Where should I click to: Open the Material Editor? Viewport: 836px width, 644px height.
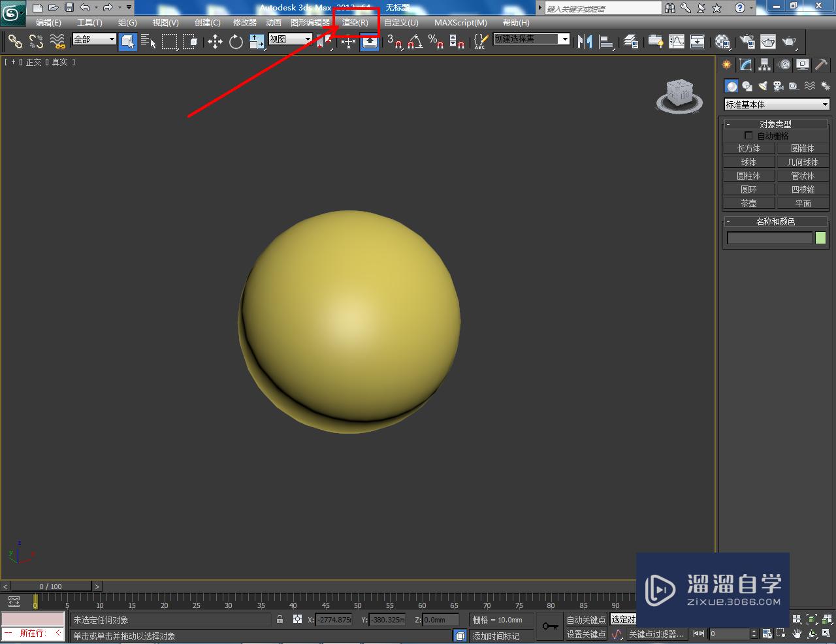[722, 42]
